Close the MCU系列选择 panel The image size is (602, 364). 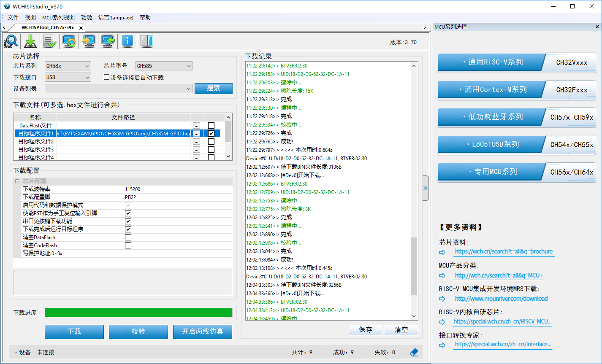(598, 27)
